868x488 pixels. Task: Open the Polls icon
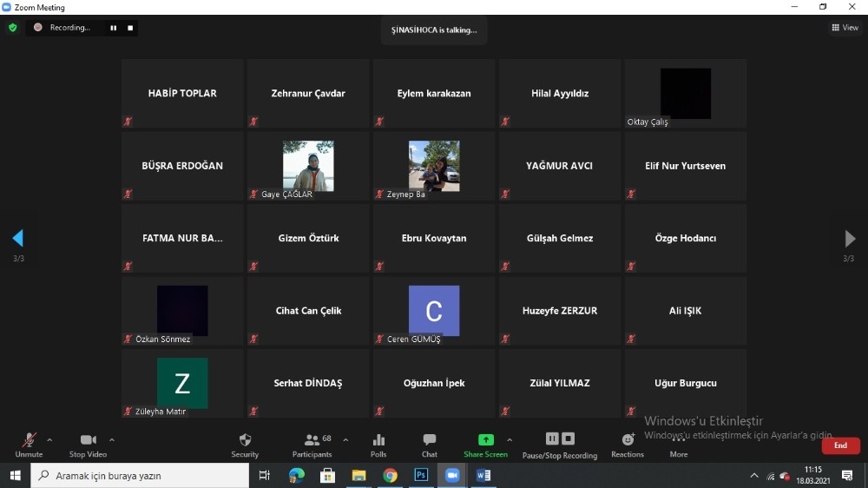378,440
